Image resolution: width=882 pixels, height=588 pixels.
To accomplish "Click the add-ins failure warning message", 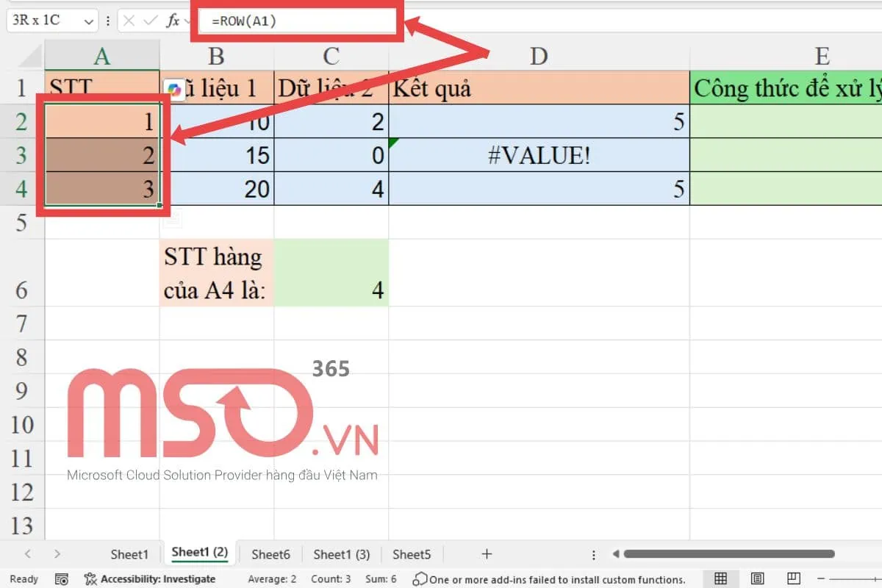I will pos(551,579).
